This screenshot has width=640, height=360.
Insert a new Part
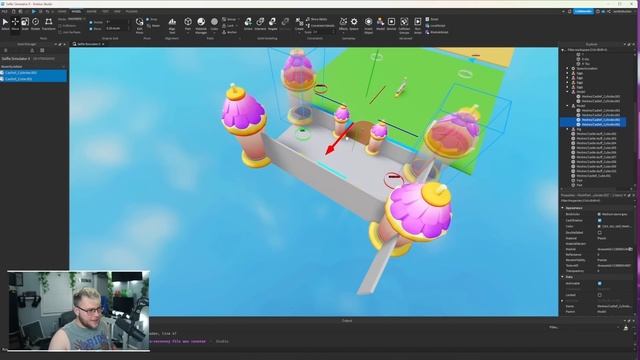click(188, 23)
